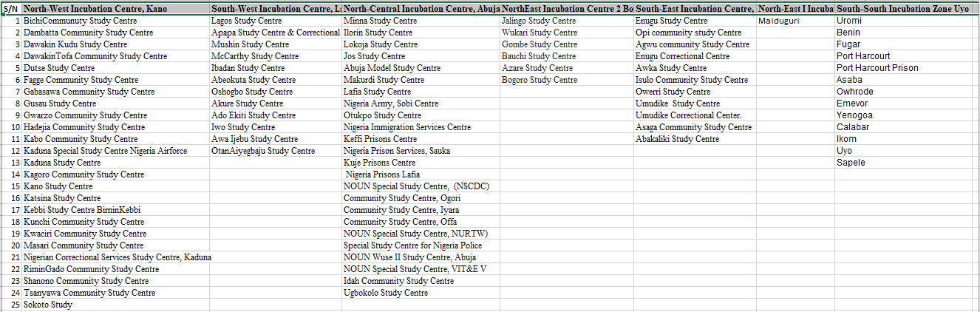Select 'Abakaliki Study Centre' cell
Viewport: 980px width, 312px height.
(695, 139)
